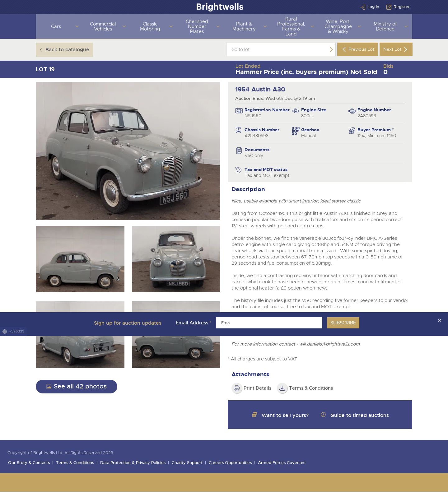Open Armed Forces Covenant footer link
The width and height of the screenshot is (448, 492).
[282, 463]
